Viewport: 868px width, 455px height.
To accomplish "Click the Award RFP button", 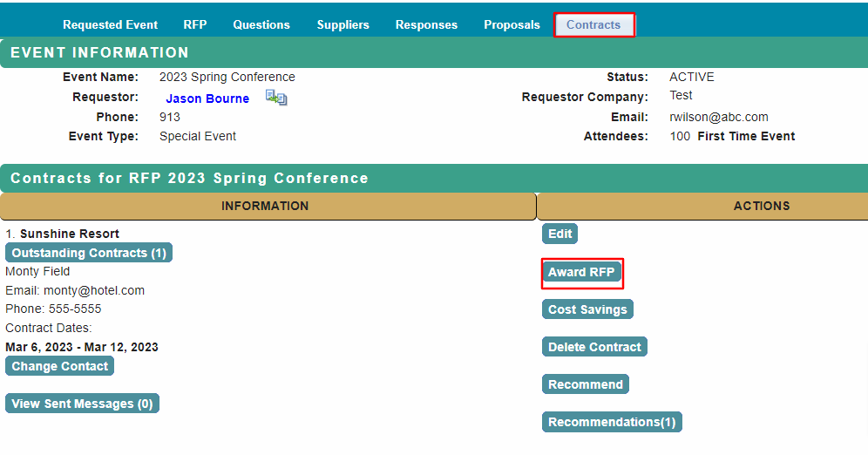I will pyautogui.click(x=581, y=272).
